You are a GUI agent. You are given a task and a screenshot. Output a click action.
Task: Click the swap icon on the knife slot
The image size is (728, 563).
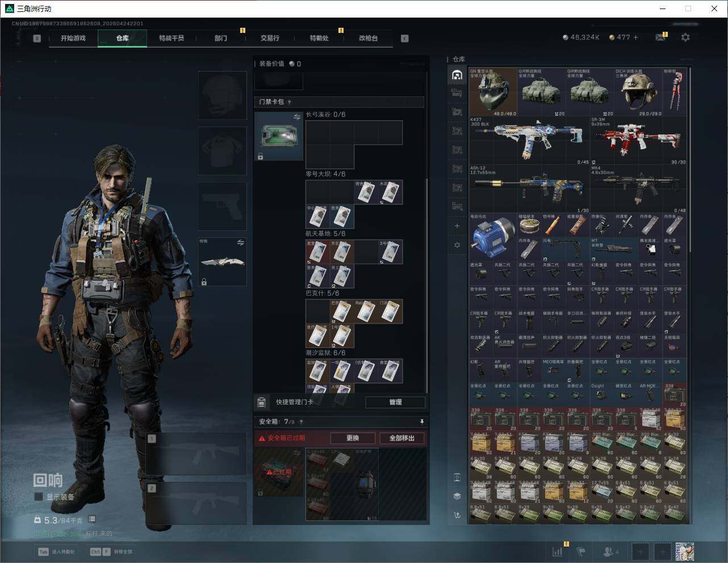tap(240, 243)
